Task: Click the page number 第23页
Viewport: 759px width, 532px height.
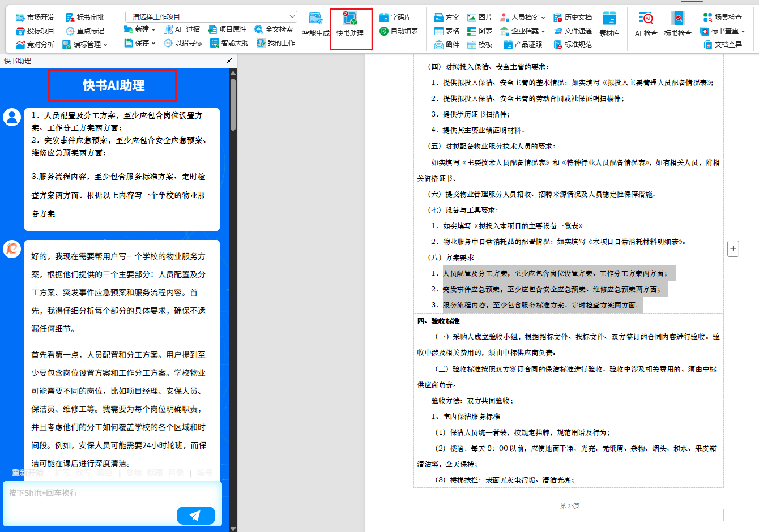Action: click(570, 506)
